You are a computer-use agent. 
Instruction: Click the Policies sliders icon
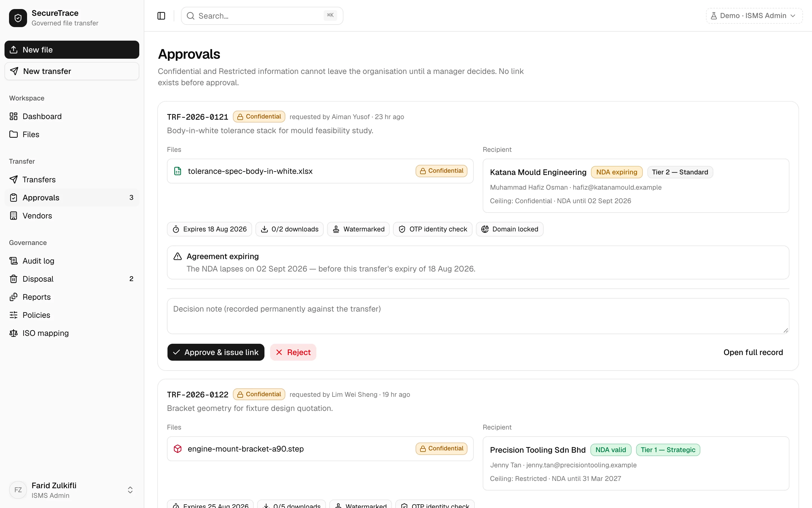(x=14, y=315)
